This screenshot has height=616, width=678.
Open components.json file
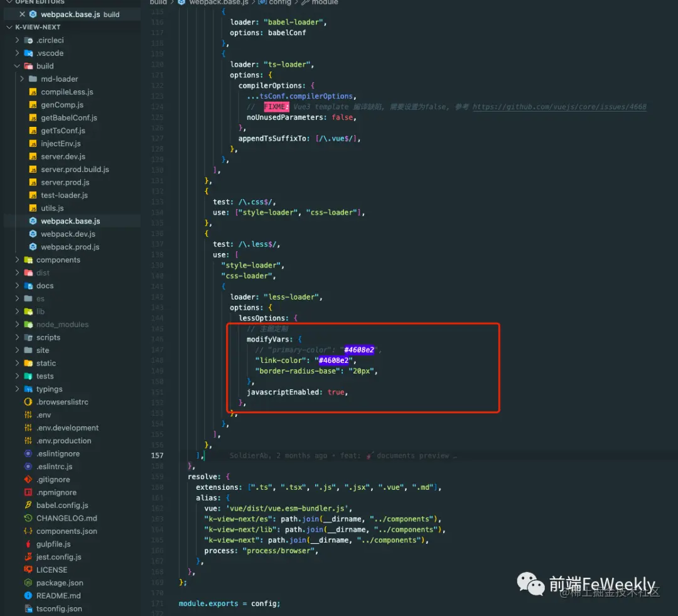(67, 531)
